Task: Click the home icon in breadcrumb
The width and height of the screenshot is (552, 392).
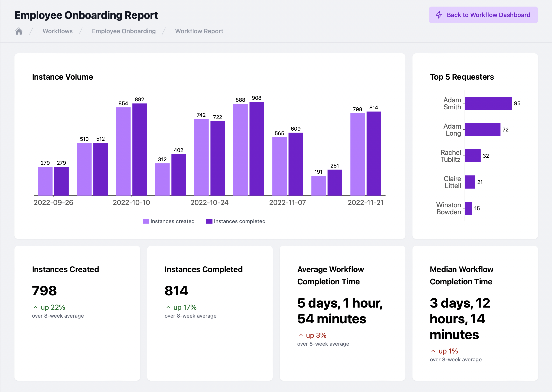Action: [19, 31]
